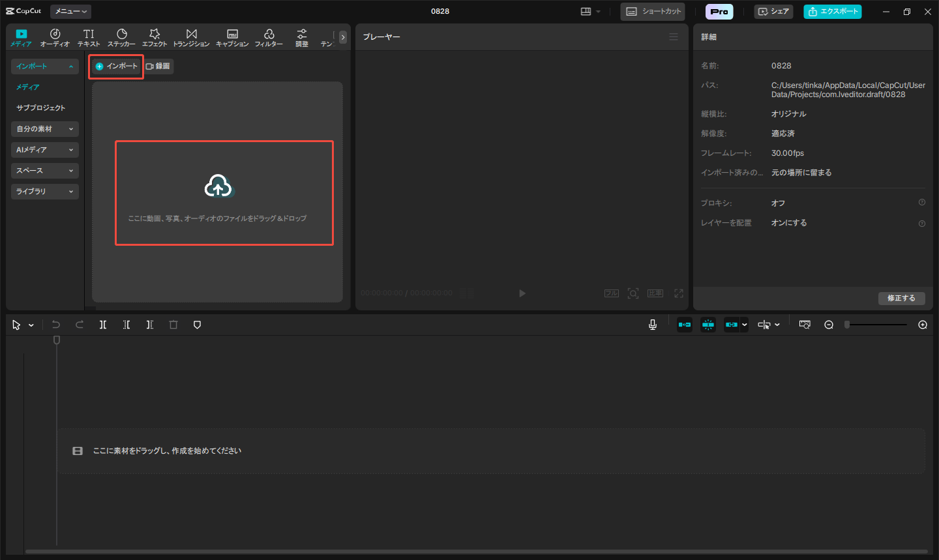This screenshot has width=939, height=560.
Task: Play the preview in the player
Action: 522,293
